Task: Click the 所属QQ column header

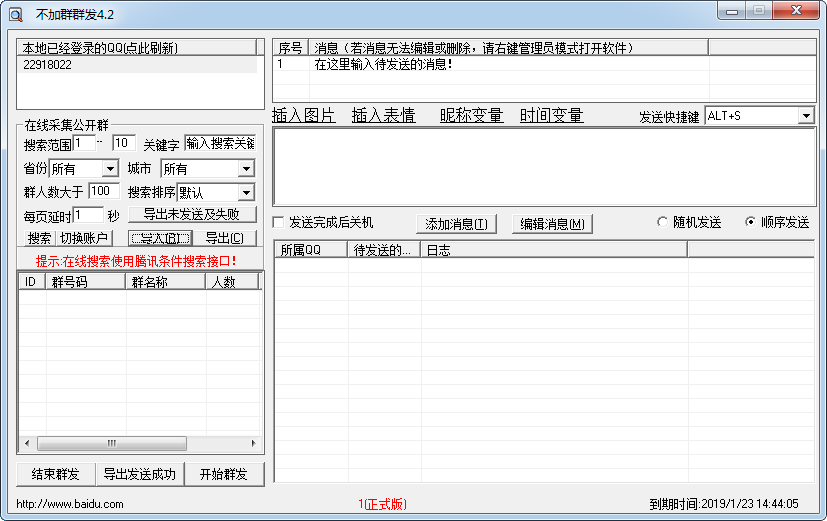Action: (311, 249)
